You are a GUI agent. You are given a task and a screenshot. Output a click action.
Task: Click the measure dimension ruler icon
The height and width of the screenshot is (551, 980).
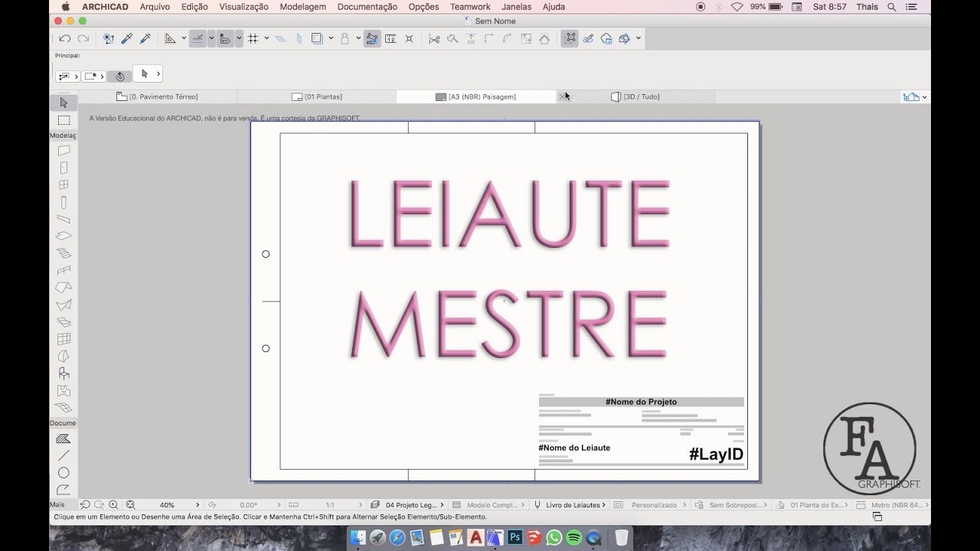point(390,38)
